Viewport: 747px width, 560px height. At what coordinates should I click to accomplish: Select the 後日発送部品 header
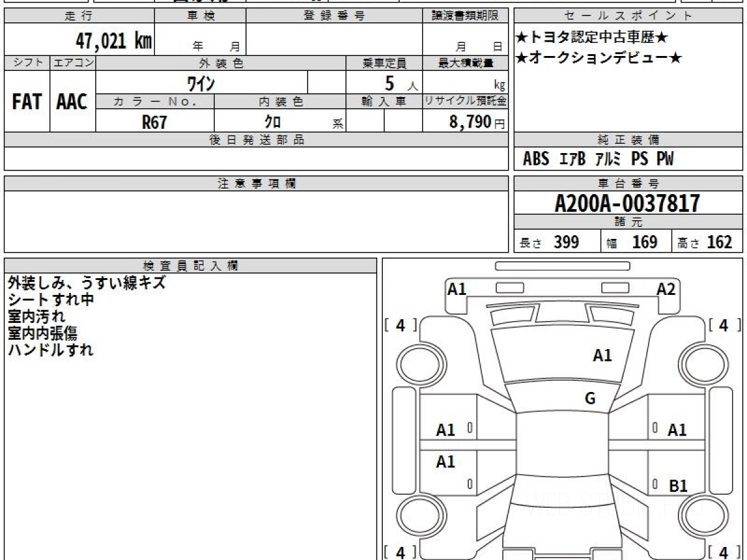[256, 140]
